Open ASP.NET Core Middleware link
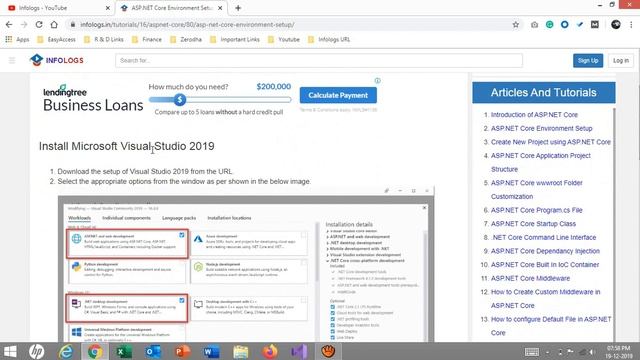This screenshot has height=360, width=640. tap(530, 278)
